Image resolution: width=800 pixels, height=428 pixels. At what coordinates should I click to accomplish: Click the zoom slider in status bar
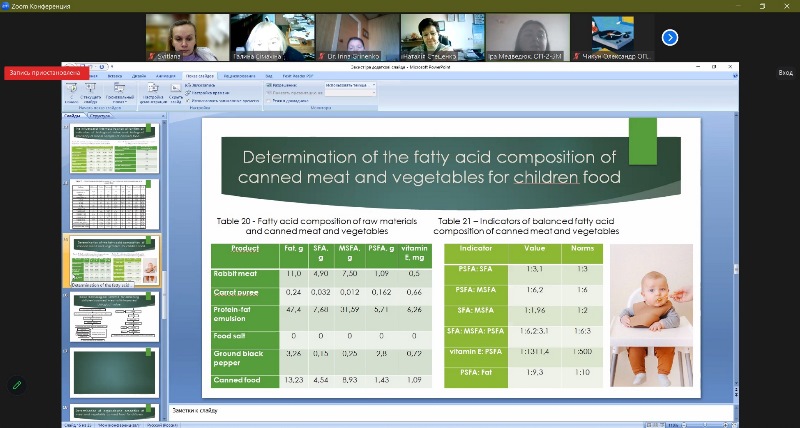706,424
